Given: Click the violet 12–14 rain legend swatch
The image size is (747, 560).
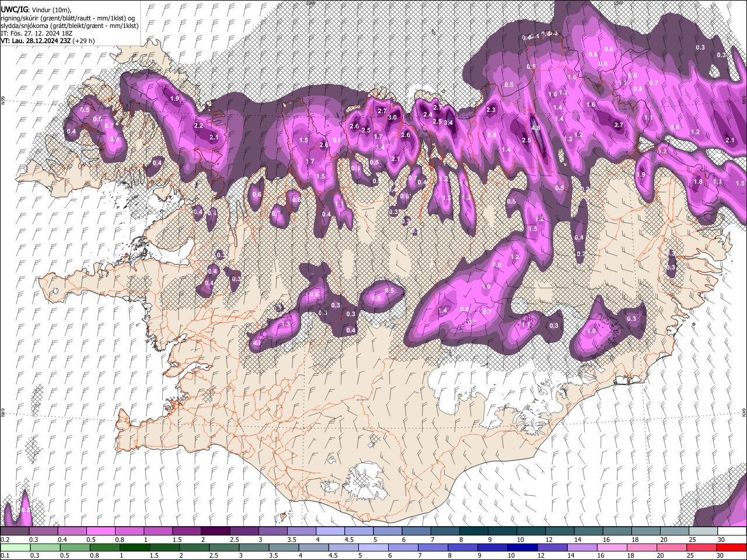Looking at the screenshot, I should 552,548.
